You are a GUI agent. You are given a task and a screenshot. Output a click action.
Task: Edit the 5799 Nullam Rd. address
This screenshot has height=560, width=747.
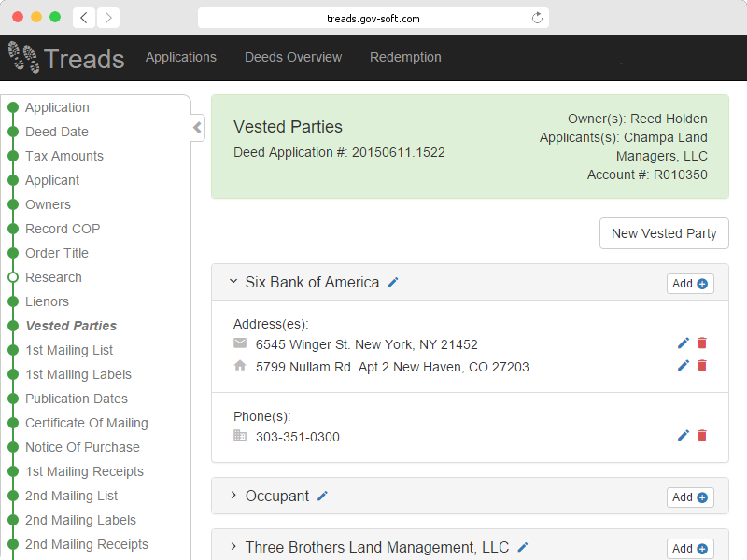coord(684,365)
